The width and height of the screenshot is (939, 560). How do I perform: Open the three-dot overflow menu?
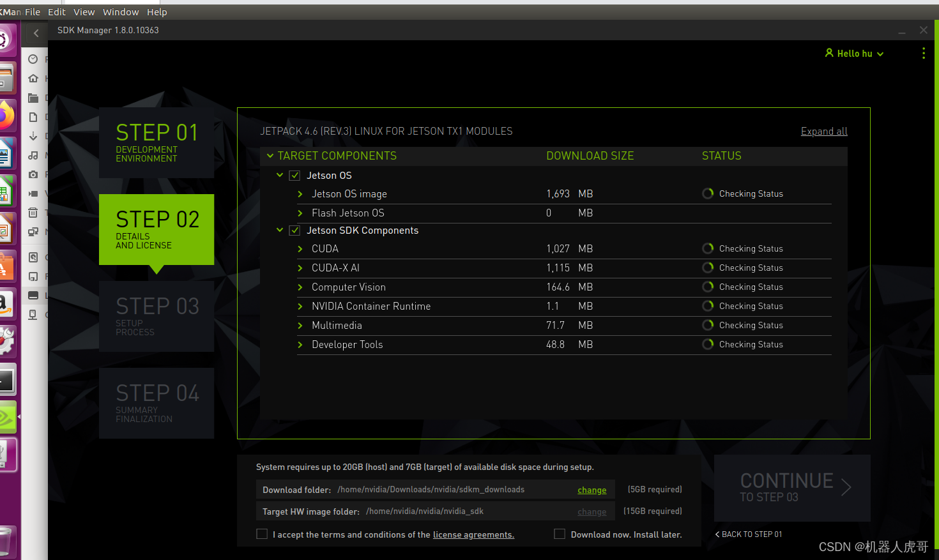(x=924, y=53)
